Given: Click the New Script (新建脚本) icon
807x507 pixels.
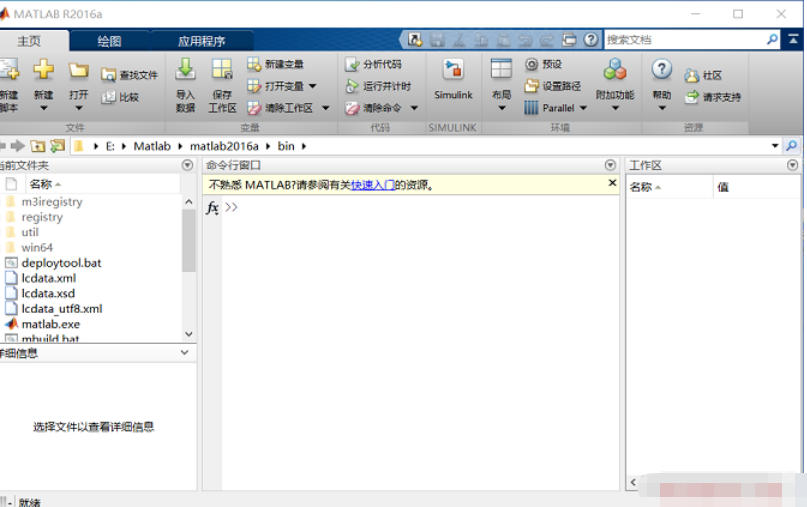Looking at the screenshot, I should [x=8, y=72].
